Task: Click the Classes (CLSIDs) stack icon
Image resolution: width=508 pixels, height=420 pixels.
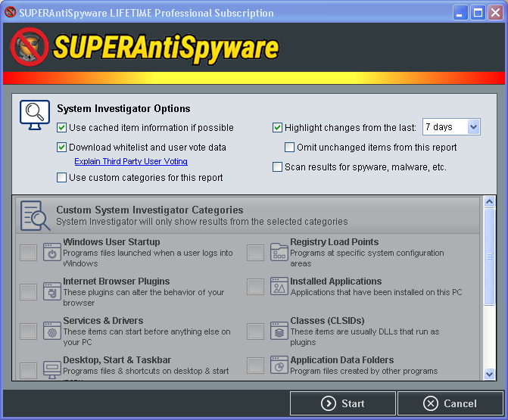Action: [x=279, y=331]
